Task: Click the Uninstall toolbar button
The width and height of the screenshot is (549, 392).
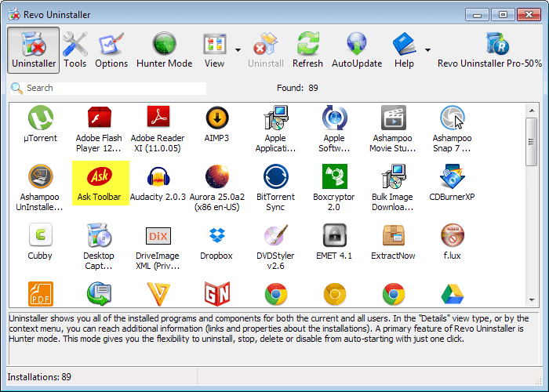Action: click(266, 50)
